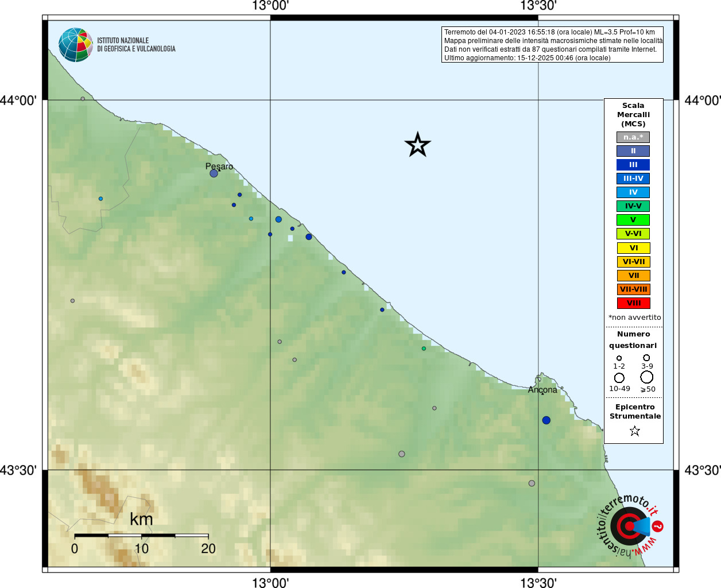Click the III intensity legend swatch
This screenshot has width=721, height=588.
pos(633,165)
